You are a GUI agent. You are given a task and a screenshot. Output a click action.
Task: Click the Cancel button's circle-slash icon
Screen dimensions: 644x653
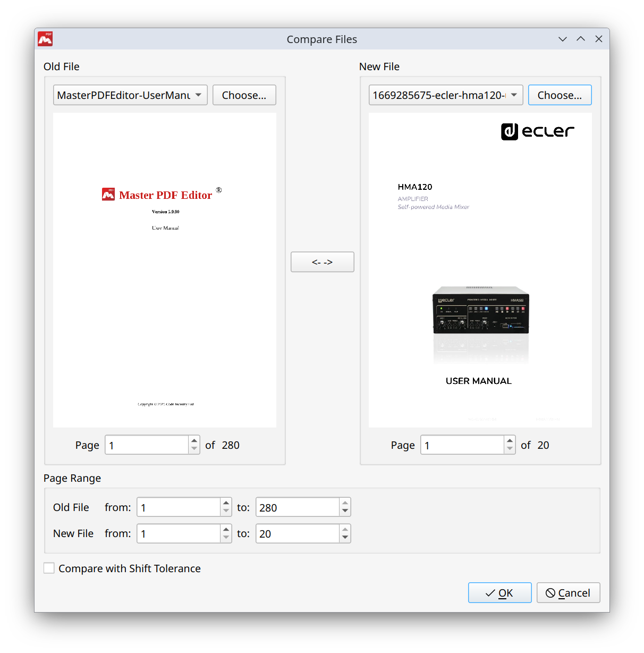(551, 592)
